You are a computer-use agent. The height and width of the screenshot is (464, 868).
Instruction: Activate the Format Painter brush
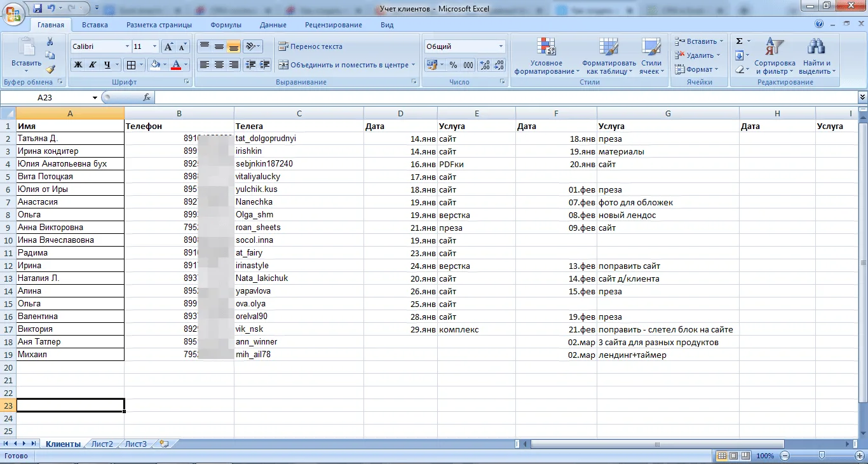[50, 69]
